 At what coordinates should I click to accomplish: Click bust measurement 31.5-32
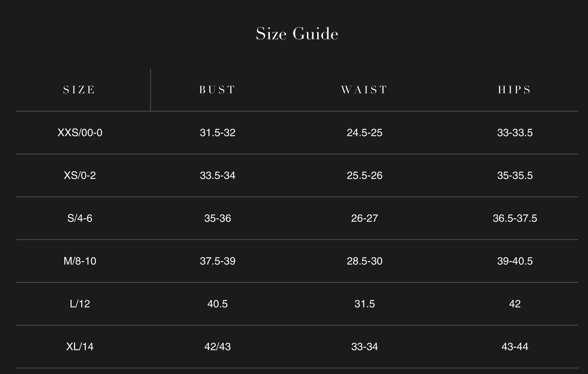click(217, 133)
